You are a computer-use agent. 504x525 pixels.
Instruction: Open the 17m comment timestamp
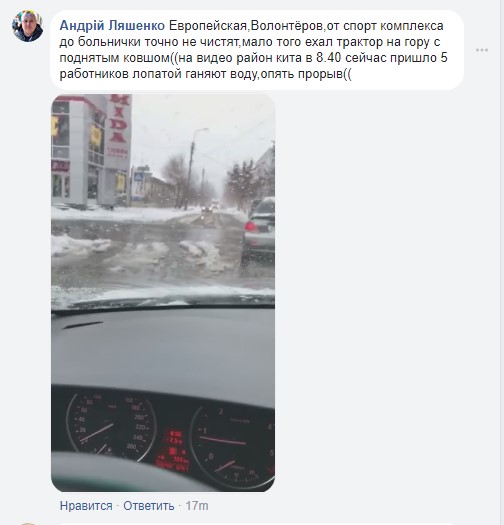(x=197, y=506)
